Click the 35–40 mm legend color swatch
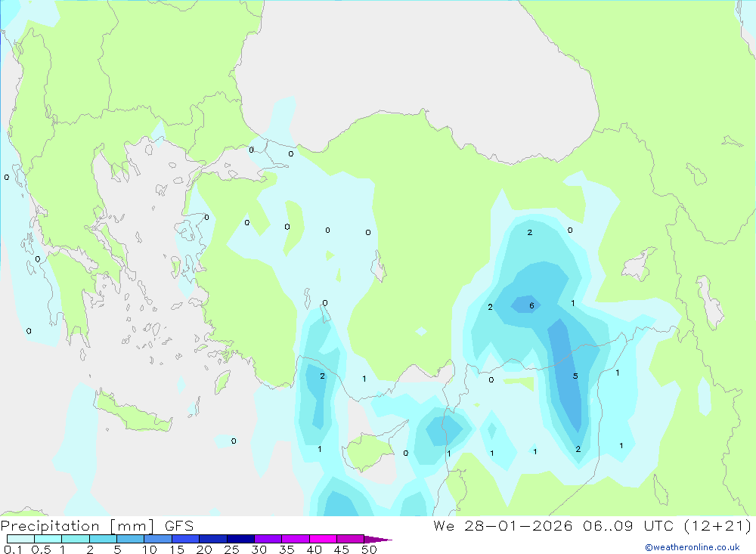 [296, 539]
